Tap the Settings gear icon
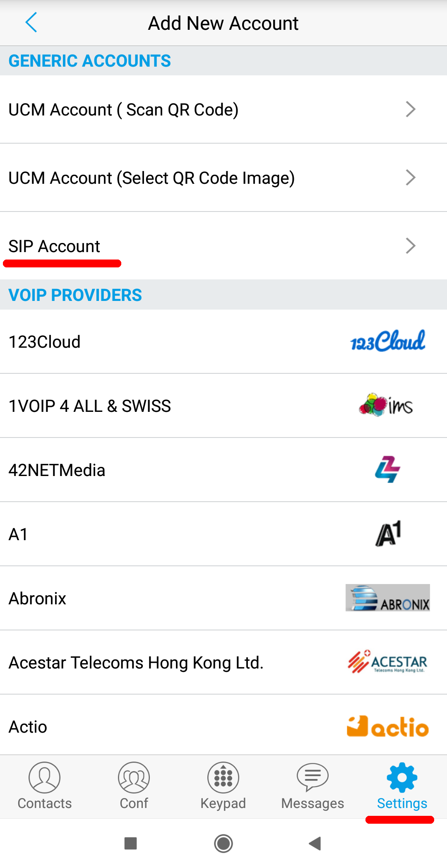The height and width of the screenshot is (868, 447). coord(402,777)
